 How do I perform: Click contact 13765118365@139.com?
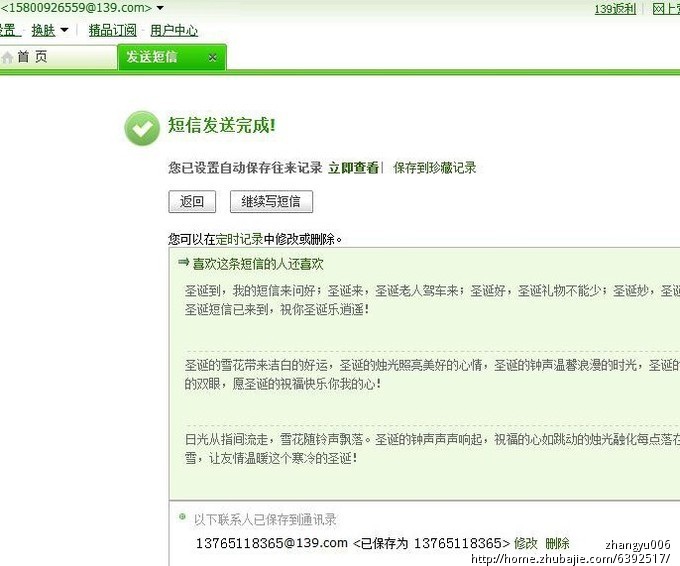tap(272, 543)
